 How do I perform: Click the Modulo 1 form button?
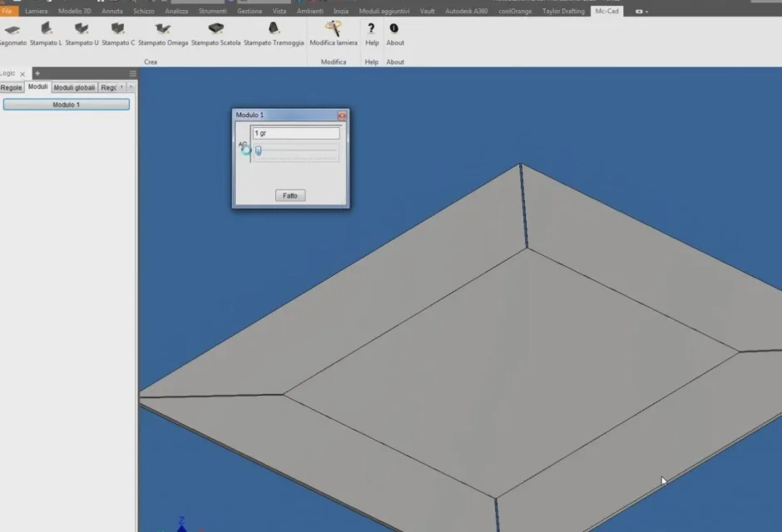click(x=67, y=105)
